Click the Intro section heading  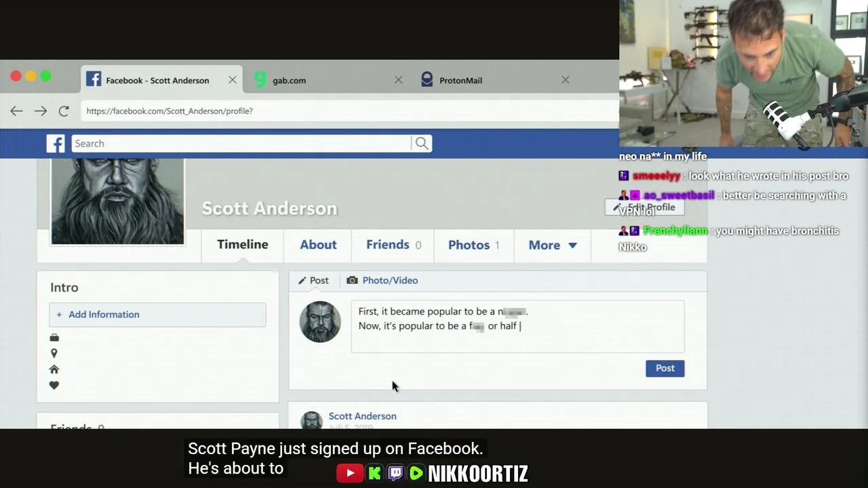pyautogui.click(x=64, y=287)
